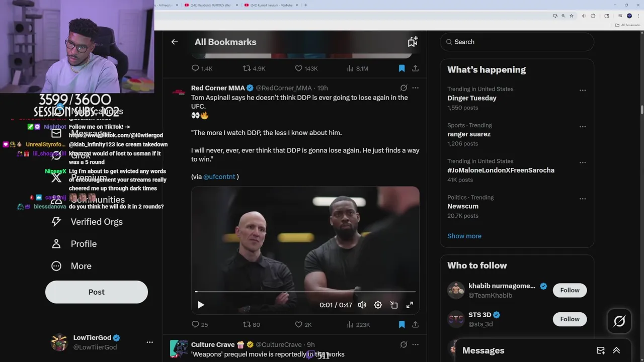Open LowTierGod account switcher menu
The width and height of the screenshot is (644, 362).
tap(149, 342)
